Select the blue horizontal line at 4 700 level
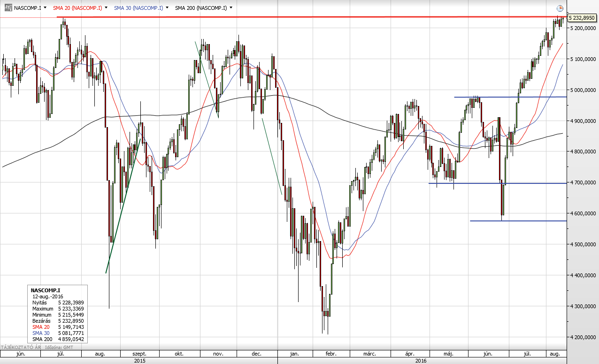 coord(498,183)
